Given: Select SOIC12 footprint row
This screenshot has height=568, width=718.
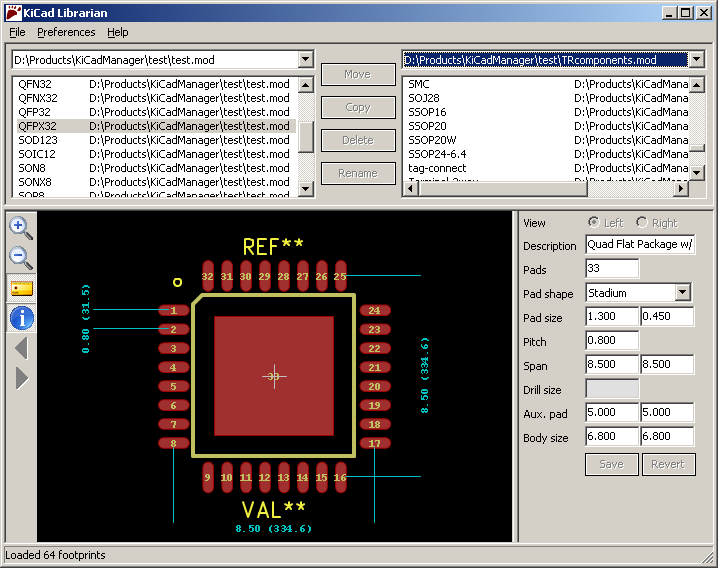Looking at the screenshot, I should coord(156,154).
